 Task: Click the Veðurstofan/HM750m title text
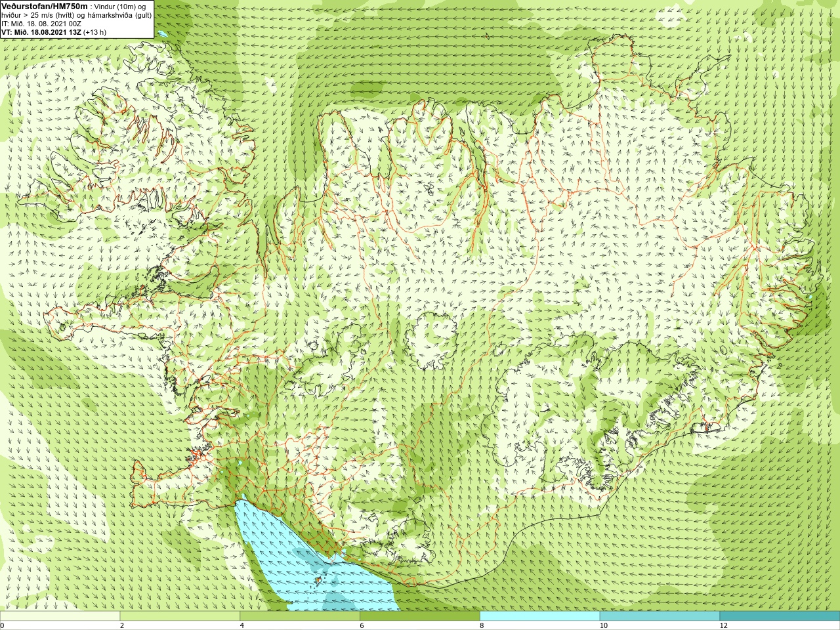tap(45, 6)
